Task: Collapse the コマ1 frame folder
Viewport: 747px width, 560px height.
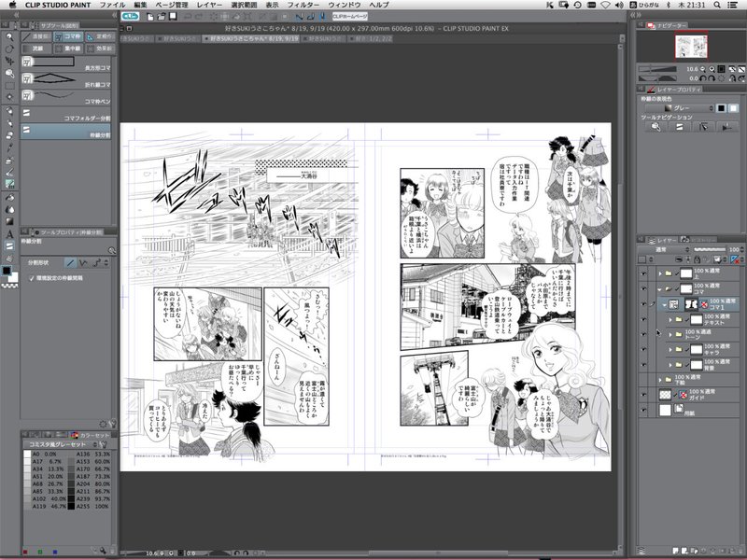Action: click(x=664, y=304)
